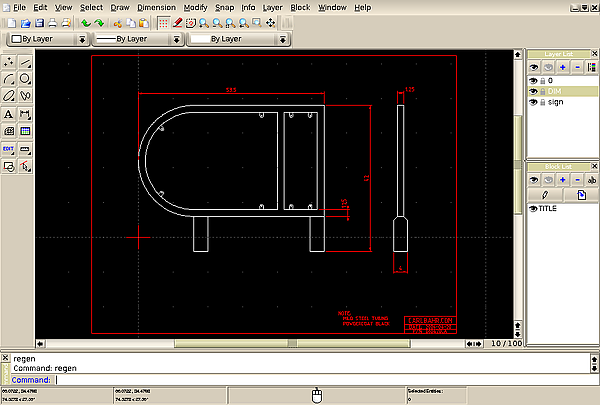Screen dimensions: 600x405
Task: Open the EDIT tools menu
Action: [x=9, y=149]
